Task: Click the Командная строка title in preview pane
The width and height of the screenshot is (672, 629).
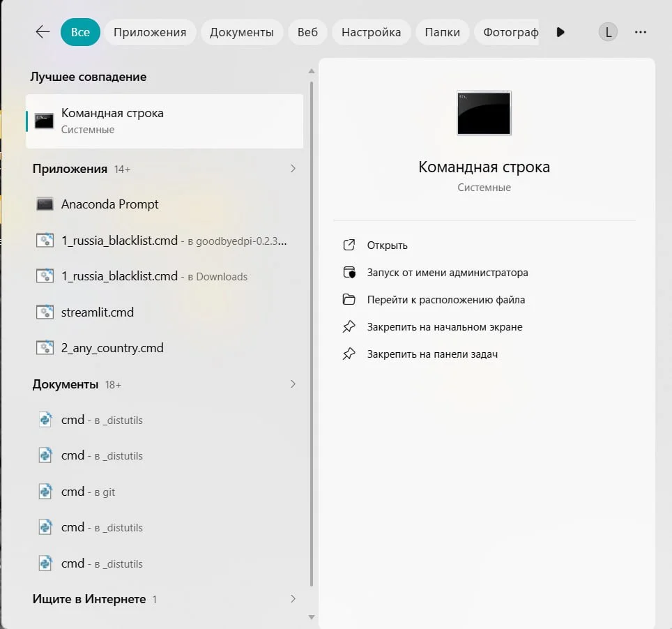Action: pos(484,167)
